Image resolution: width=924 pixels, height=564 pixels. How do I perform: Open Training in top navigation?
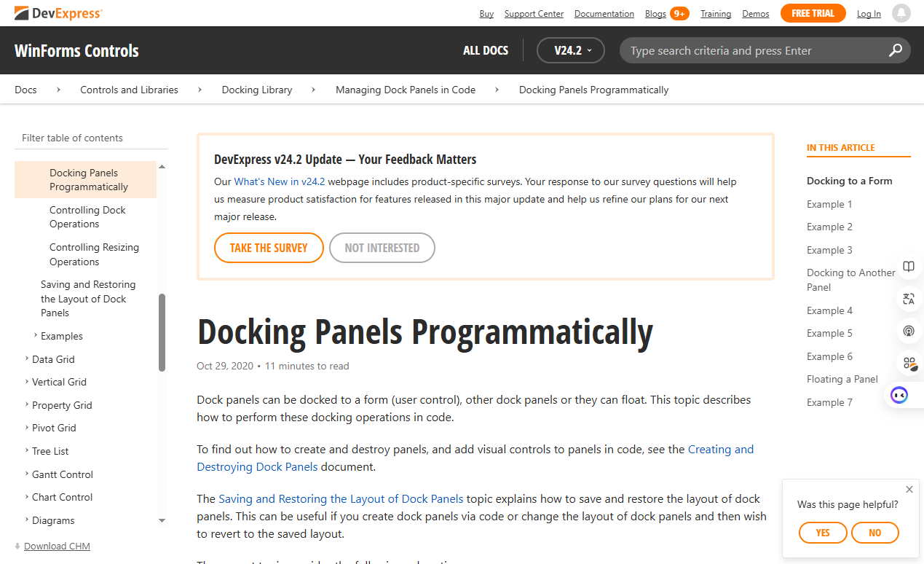[716, 14]
